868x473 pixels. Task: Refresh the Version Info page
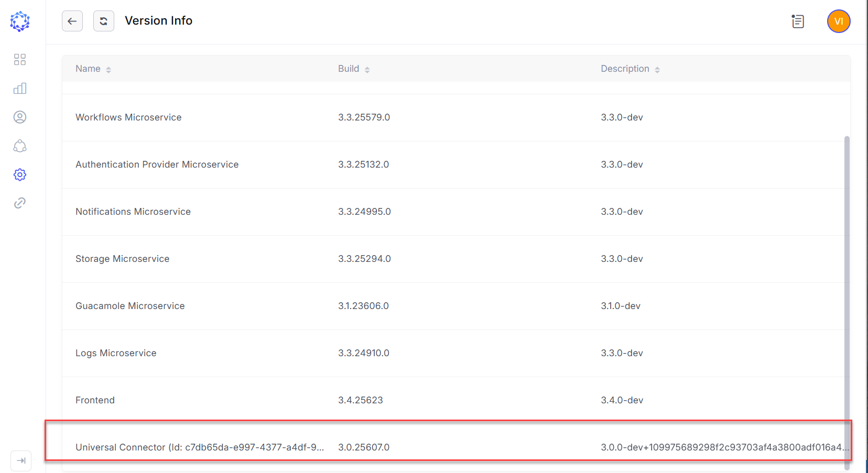coord(104,21)
